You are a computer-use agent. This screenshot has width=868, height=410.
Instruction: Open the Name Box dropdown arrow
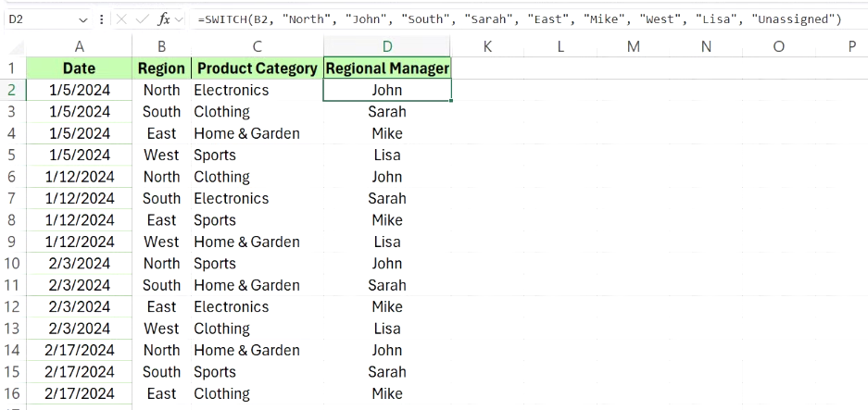[83, 20]
